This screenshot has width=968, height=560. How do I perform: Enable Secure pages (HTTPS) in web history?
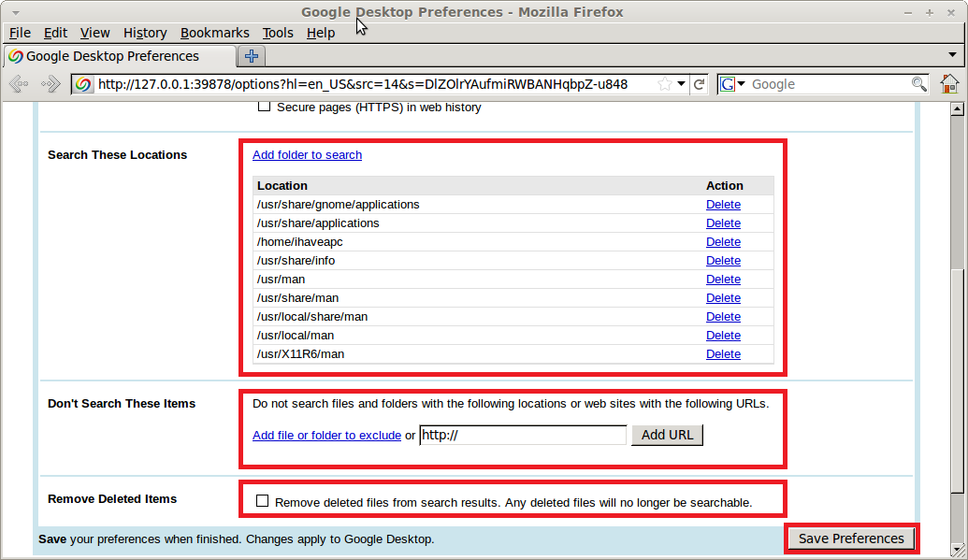pyautogui.click(x=265, y=107)
